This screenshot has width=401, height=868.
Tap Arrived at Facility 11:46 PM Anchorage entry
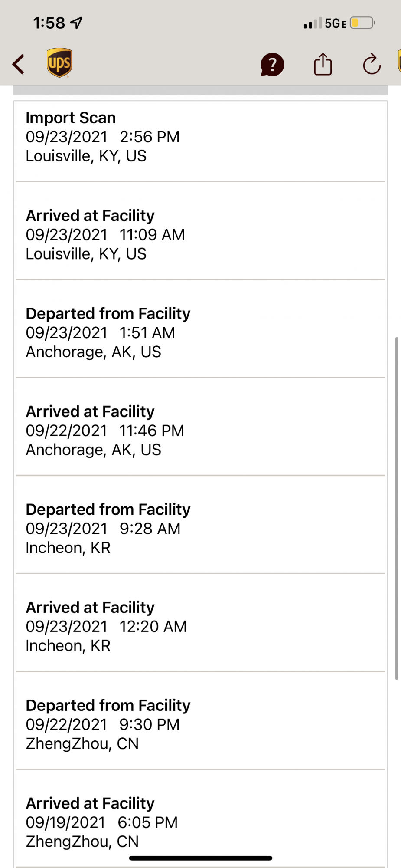[200, 431]
